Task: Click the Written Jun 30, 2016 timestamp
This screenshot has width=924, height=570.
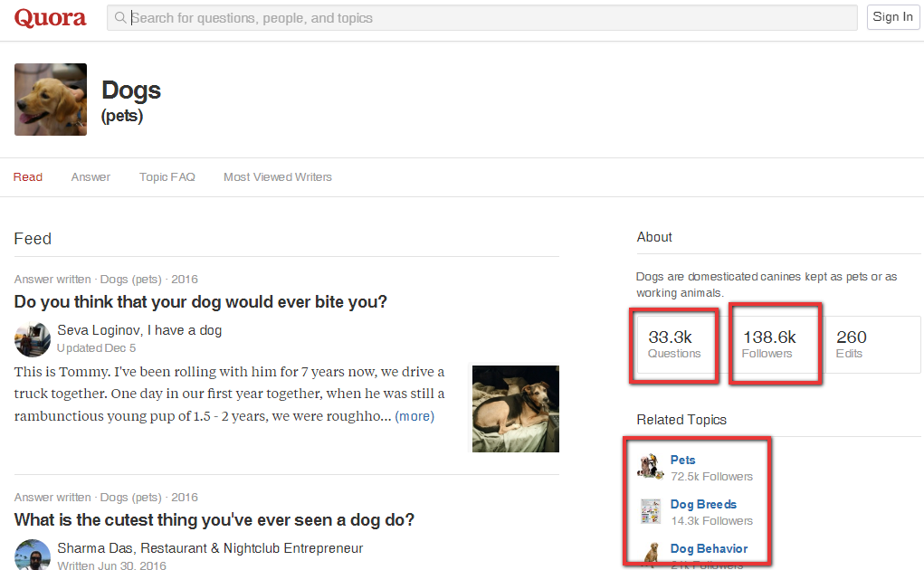Action: pyautogui.click(x=111, y=565)
